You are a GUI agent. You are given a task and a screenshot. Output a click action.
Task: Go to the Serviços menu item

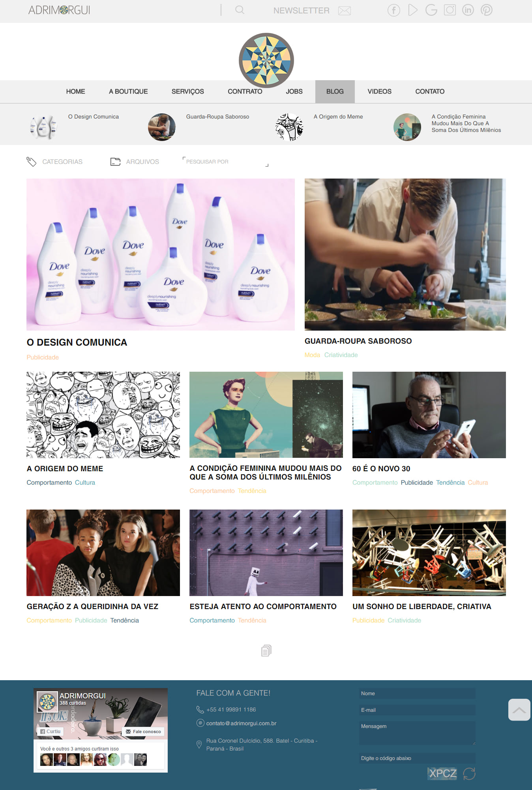point(188,92)
